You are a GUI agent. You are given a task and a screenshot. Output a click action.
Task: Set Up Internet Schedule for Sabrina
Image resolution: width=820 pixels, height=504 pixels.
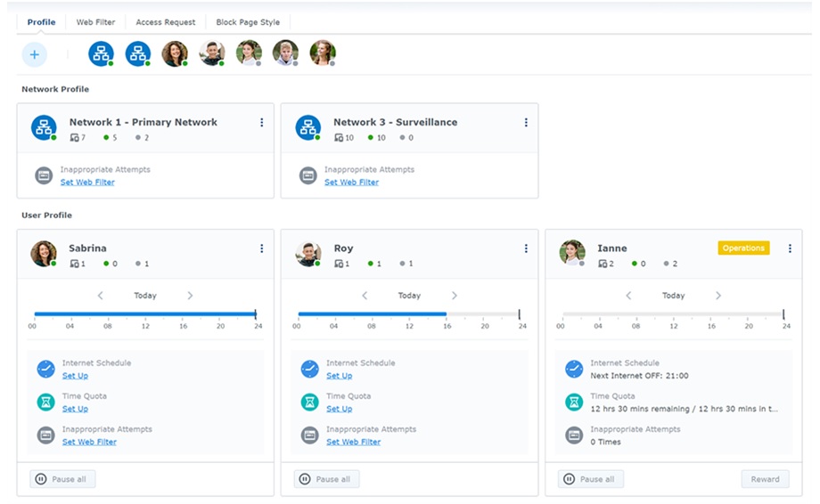coord(75,376)
